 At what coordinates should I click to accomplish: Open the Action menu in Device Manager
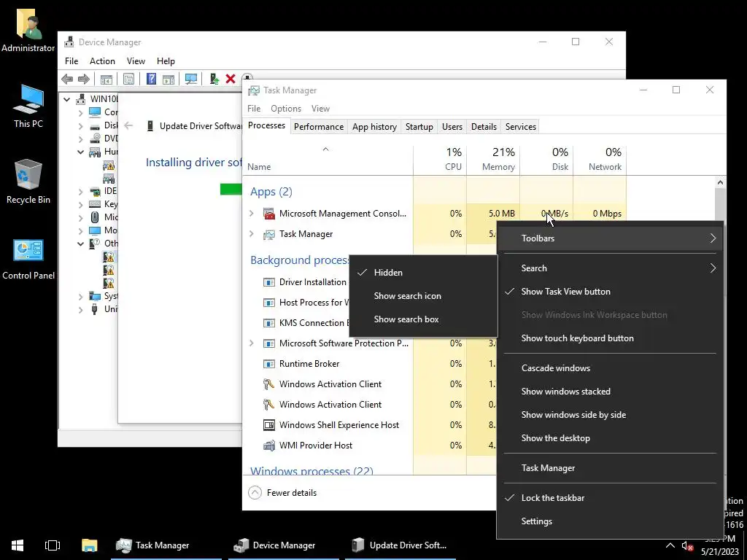102,61
